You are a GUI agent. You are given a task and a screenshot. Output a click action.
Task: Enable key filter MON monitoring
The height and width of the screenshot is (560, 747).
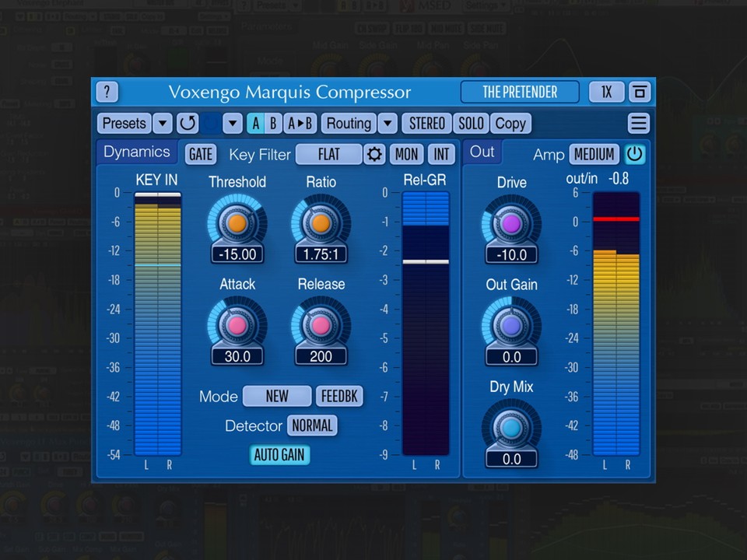click(x=406, y=154)
